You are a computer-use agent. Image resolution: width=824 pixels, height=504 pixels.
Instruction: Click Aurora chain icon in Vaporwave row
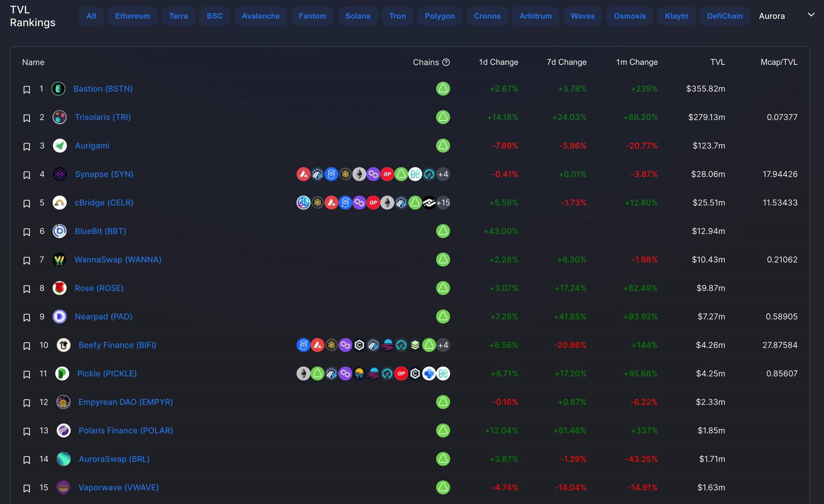[x=443, y=488]
